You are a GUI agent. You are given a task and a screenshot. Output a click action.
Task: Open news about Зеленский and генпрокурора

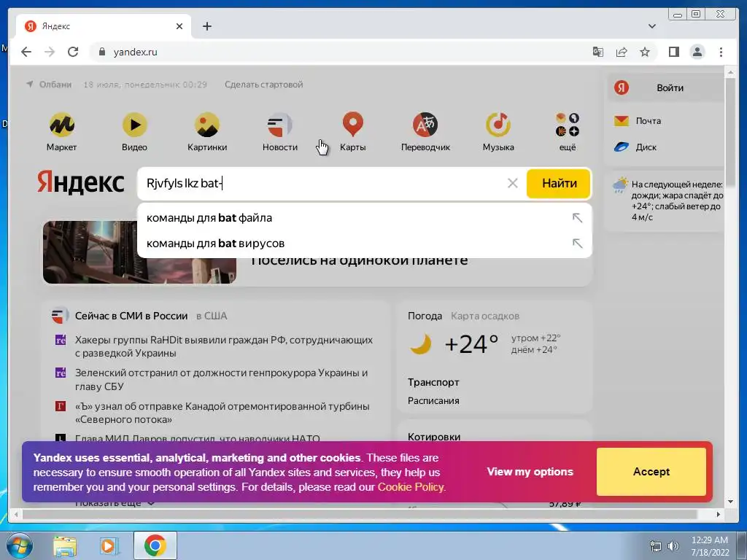click(222, 379)
